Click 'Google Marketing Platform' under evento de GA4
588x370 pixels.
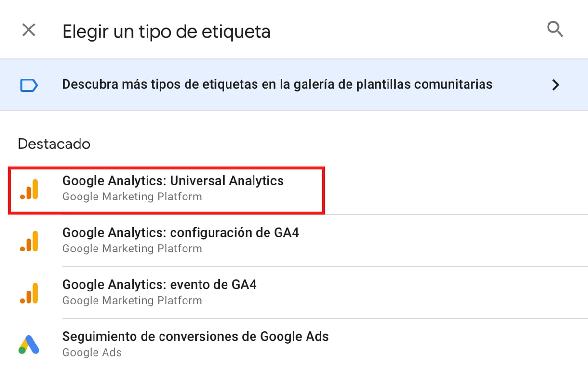(132, 301)
